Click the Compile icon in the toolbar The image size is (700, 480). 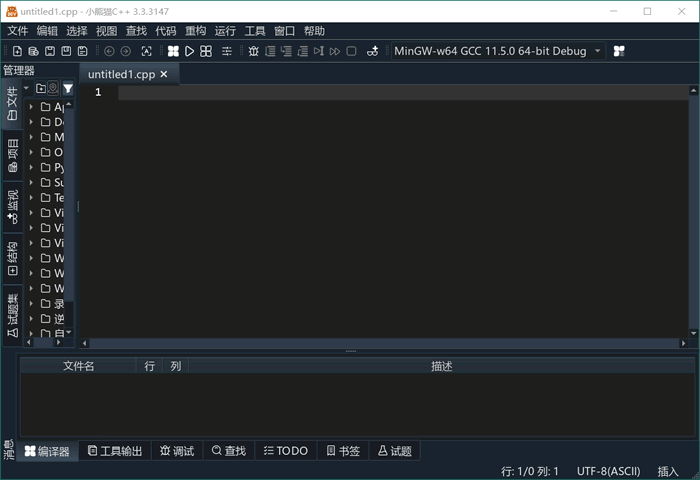173,51
